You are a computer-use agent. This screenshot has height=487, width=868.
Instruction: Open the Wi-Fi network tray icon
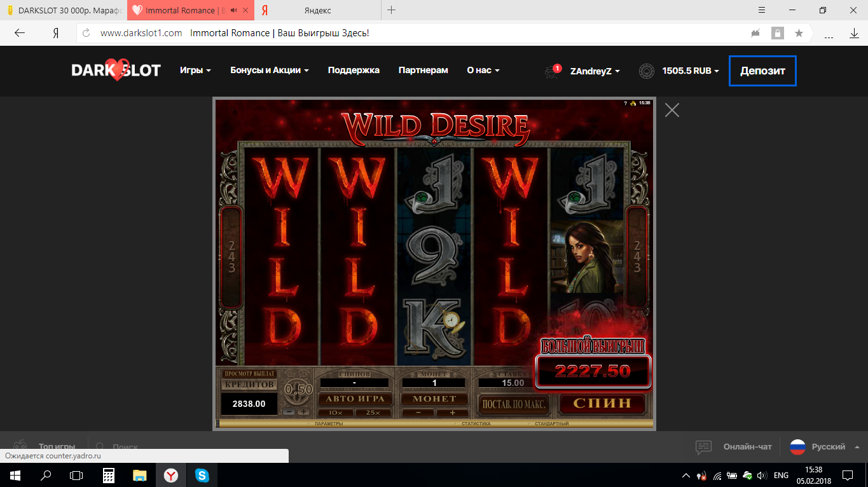tap(717, 476)
